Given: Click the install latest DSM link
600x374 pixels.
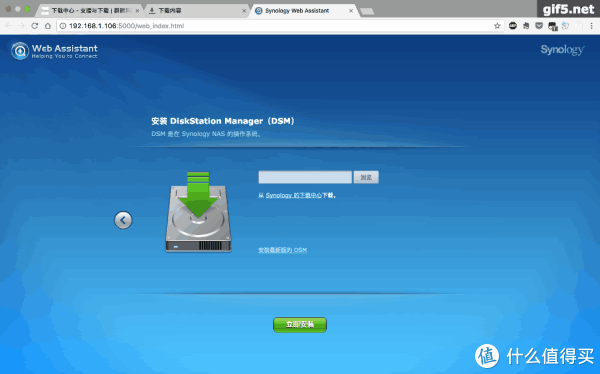Looking at the screenshot, I should 282,250.
